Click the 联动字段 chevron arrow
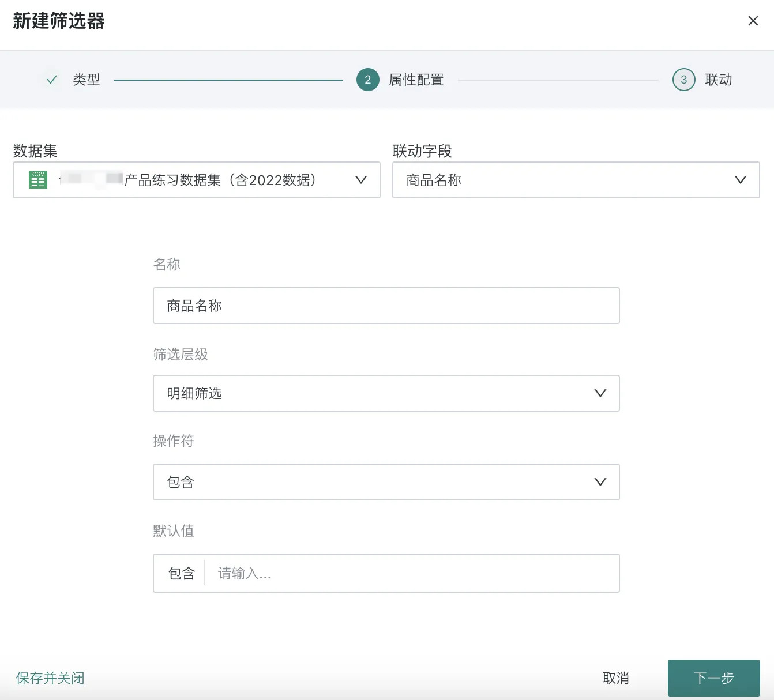Viewport: 774px width, 700px height. [740, 180]
